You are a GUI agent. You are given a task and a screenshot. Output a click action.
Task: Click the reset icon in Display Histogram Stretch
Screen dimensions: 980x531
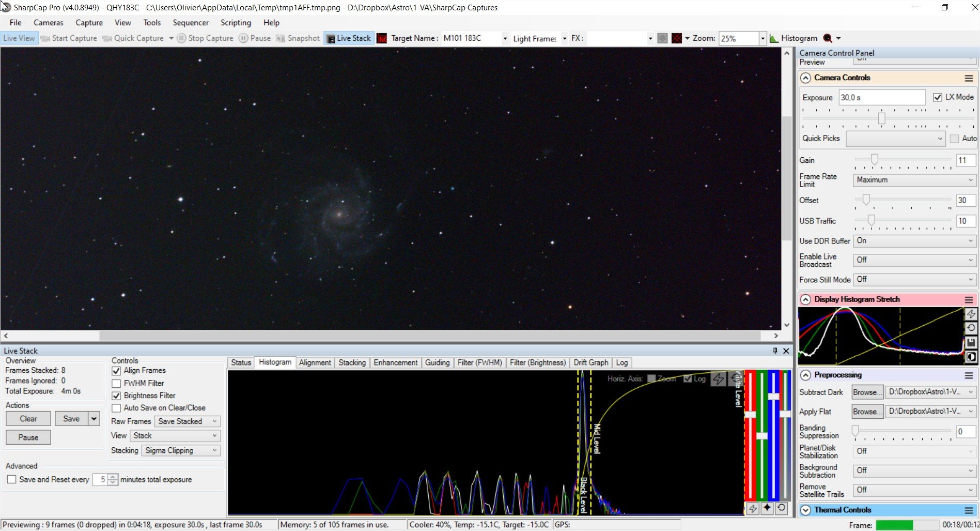(x=971, y=328)
